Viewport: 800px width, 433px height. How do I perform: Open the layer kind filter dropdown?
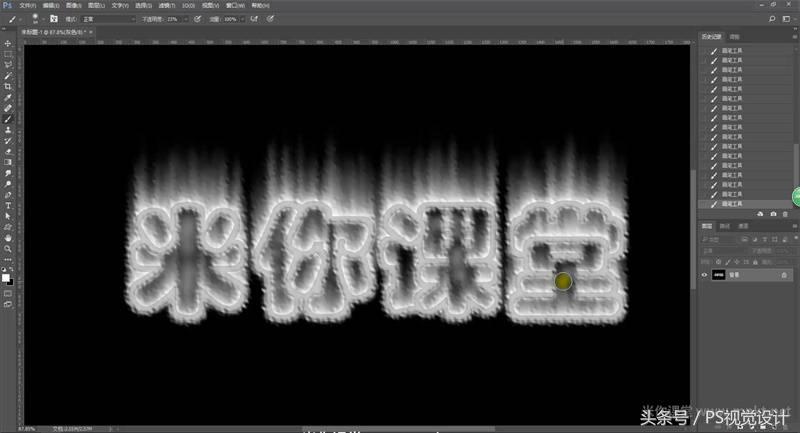click(x=718, y=239)
